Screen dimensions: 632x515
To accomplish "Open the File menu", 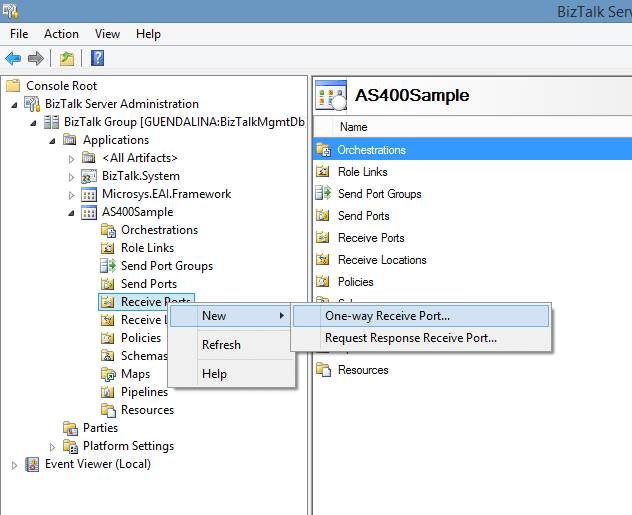I will 19,34.
